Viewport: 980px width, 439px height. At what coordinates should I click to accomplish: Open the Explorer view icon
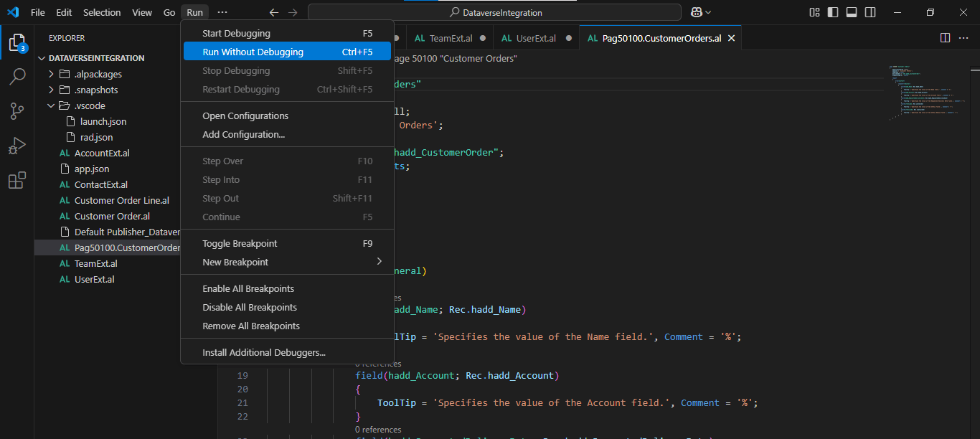click(x=17, y=42)
